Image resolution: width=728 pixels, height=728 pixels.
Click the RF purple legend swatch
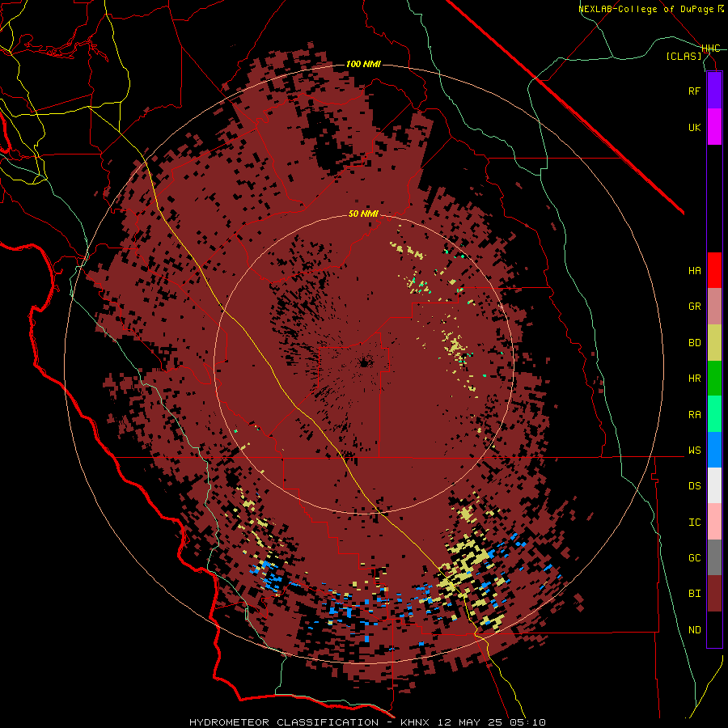click(x=714, y=91)
